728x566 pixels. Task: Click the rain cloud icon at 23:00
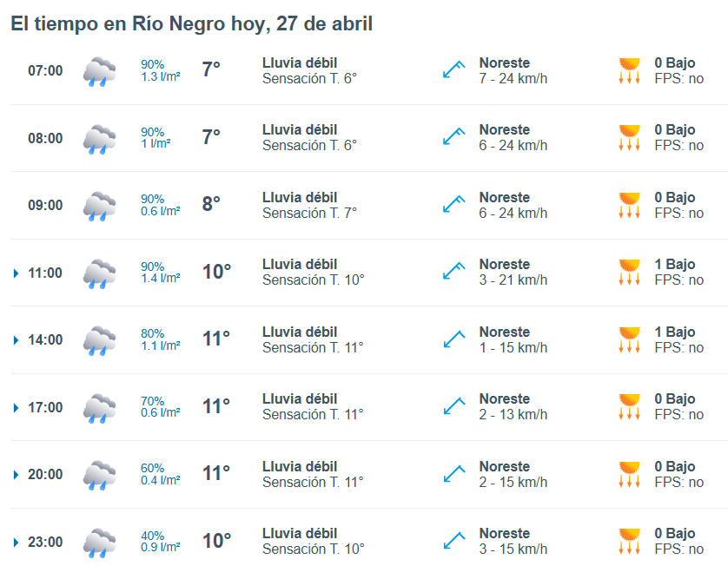point(100,542)
